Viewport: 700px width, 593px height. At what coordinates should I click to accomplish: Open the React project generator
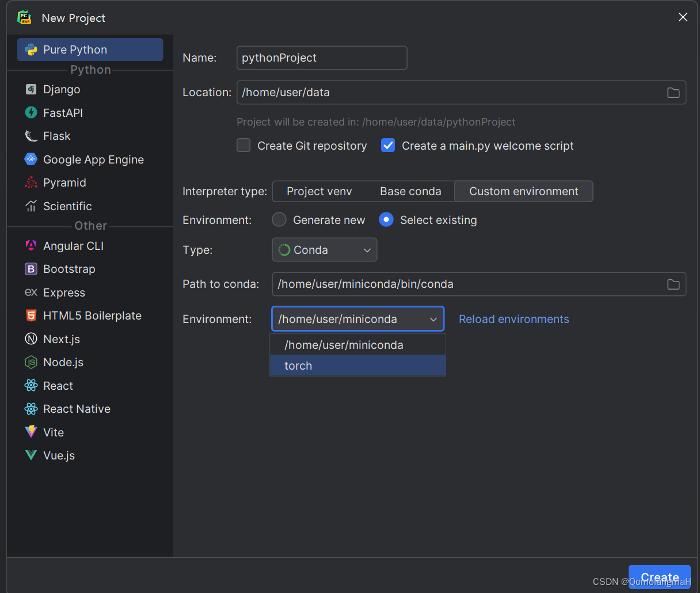(x=58, y=385)
